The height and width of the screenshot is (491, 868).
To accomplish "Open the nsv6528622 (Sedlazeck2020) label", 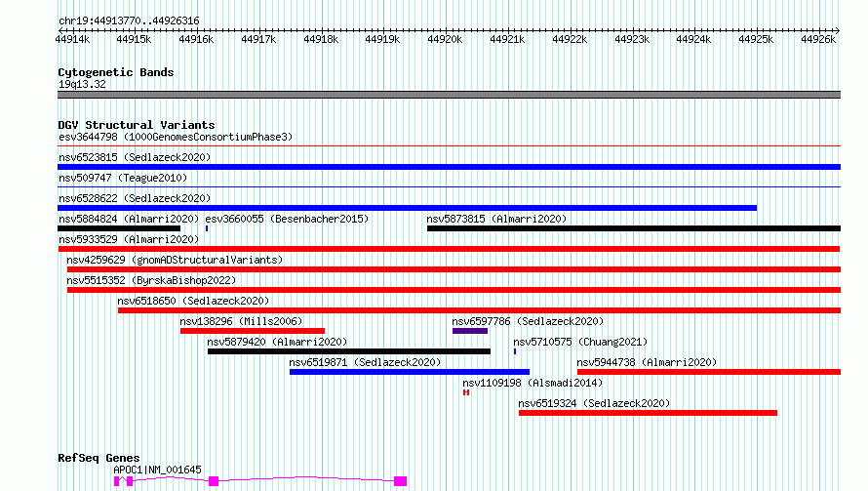I will click(135, 198).
